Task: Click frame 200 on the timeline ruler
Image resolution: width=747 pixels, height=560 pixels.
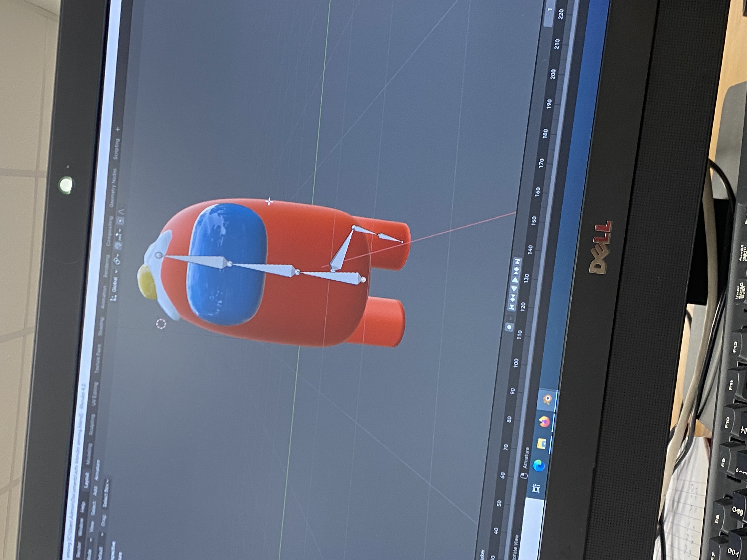Action: (x=553, y=74)
